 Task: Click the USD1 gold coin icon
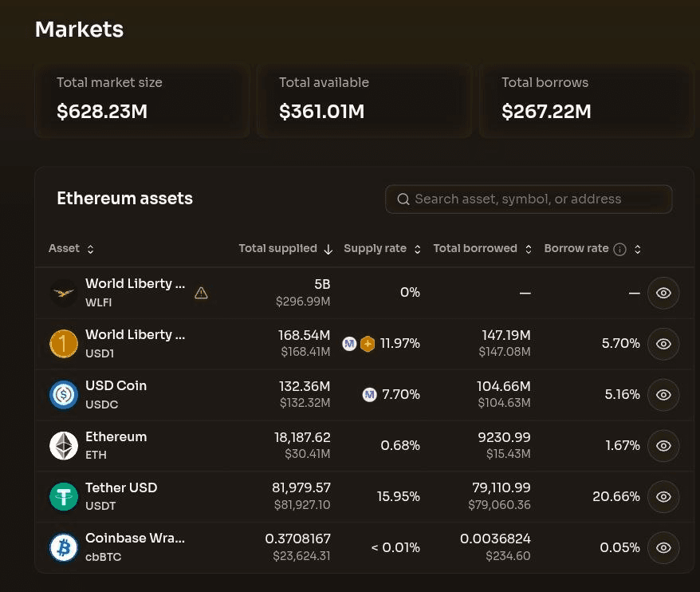coord(64,344)
